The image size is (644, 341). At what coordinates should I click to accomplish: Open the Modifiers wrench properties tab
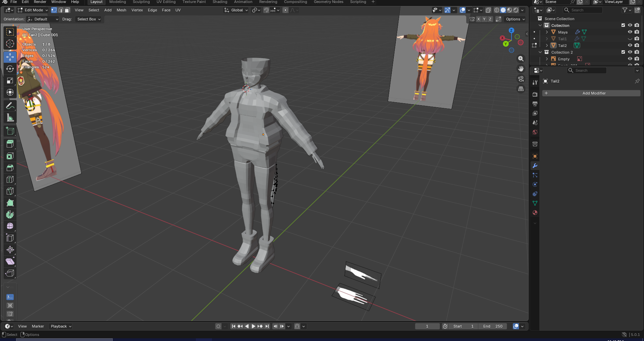click(535, 166)
